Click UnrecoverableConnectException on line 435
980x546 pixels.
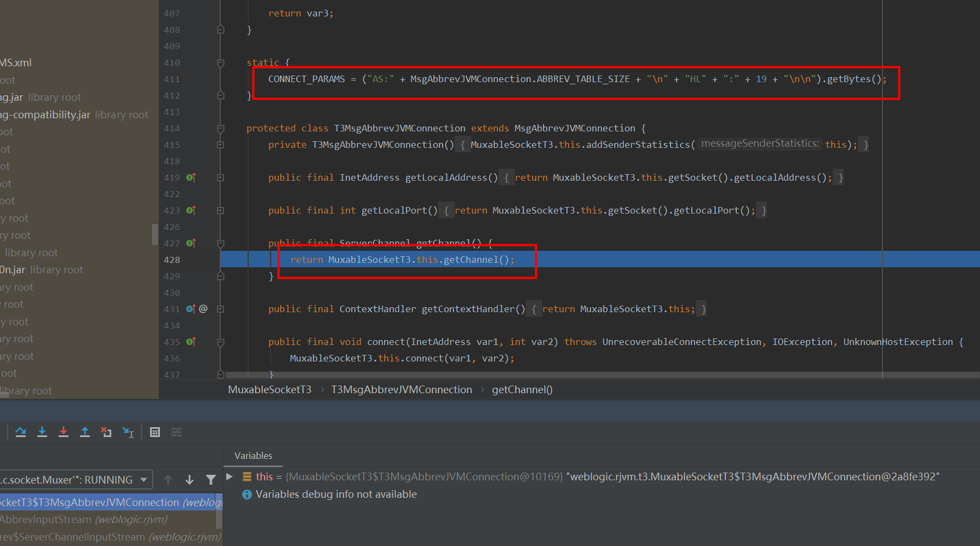click(x=681, y=342)
